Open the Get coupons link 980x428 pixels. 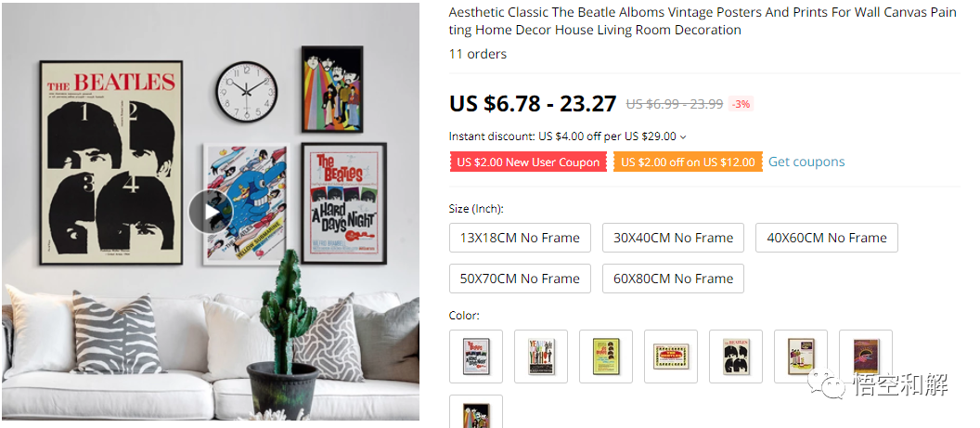click(806, 162)
